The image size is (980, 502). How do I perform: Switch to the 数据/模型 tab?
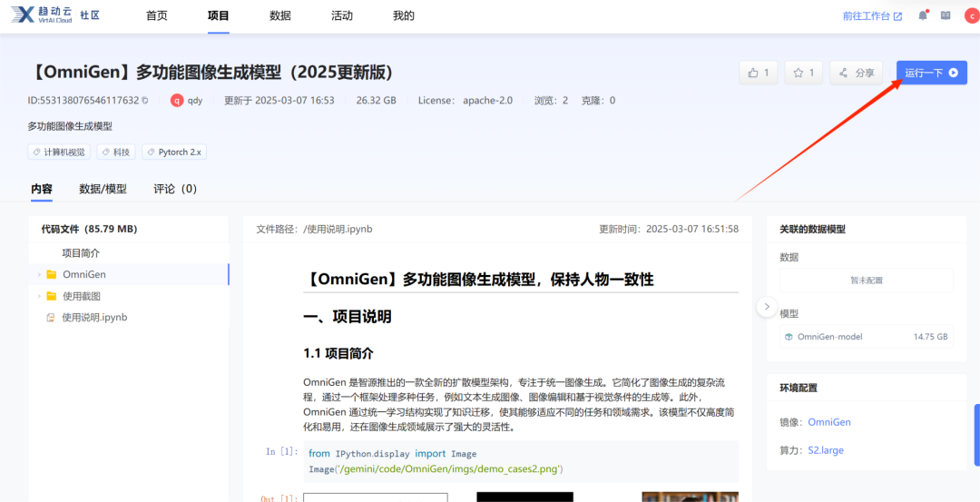[103, 189]
